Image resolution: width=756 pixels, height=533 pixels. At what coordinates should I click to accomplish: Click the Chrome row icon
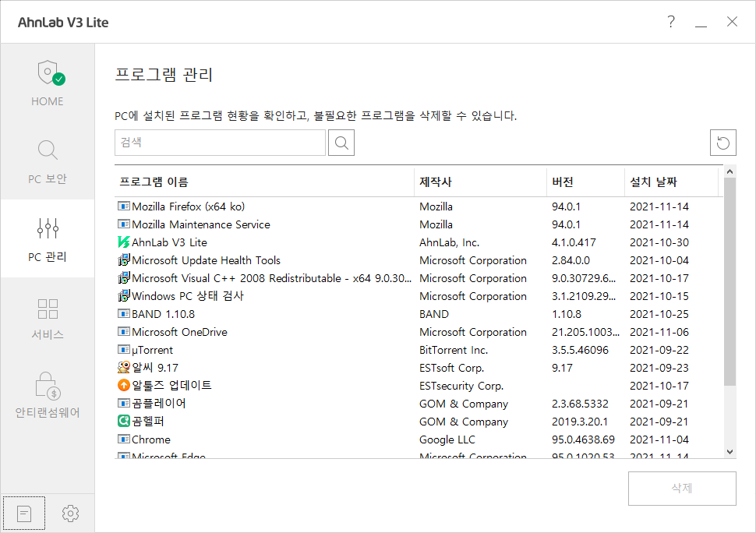coord(124,439)
